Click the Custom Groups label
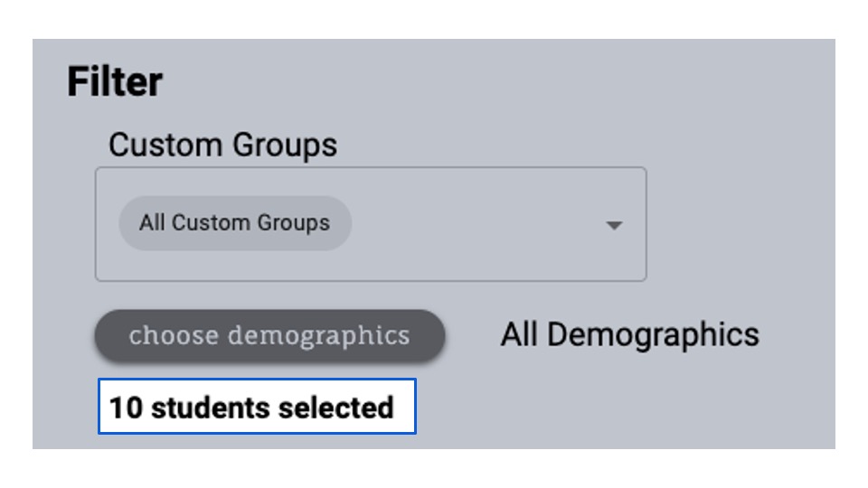Screen dimensions: 868x488 222,145
